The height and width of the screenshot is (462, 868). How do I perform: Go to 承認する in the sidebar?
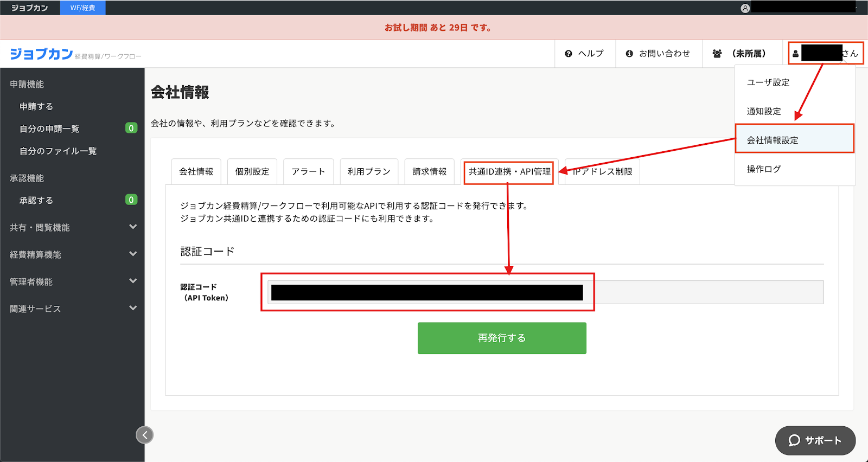tap(36, 200)
